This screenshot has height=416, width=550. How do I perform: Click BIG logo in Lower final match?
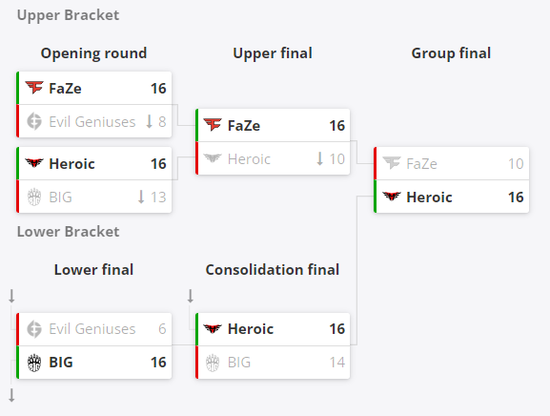(34, 362)
